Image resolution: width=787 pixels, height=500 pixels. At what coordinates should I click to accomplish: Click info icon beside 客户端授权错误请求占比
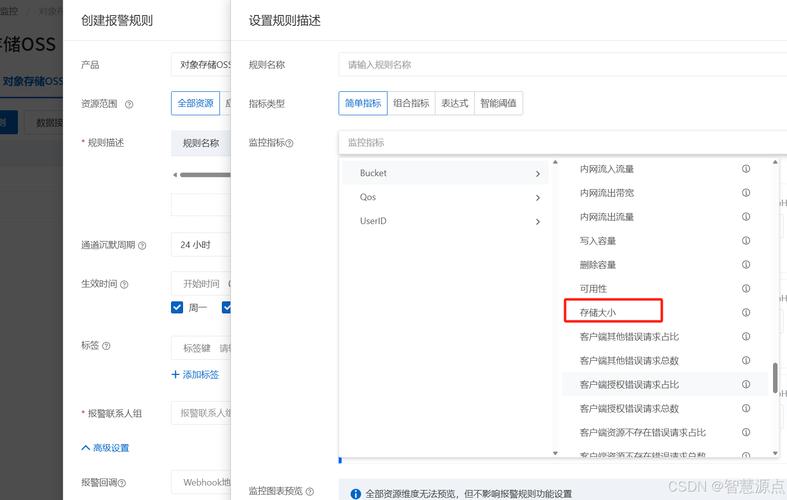(746, 384)
